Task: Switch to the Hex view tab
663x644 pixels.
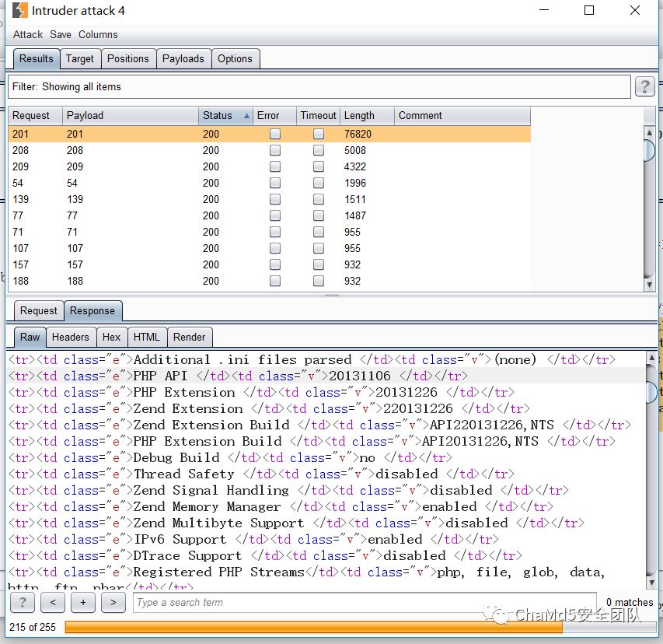Action: click(112, 338)
